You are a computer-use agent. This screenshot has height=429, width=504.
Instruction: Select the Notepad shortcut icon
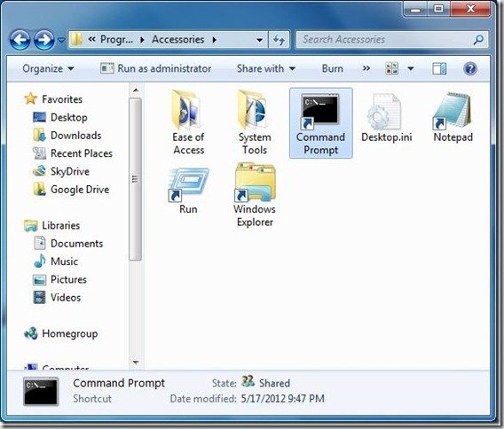453,117
